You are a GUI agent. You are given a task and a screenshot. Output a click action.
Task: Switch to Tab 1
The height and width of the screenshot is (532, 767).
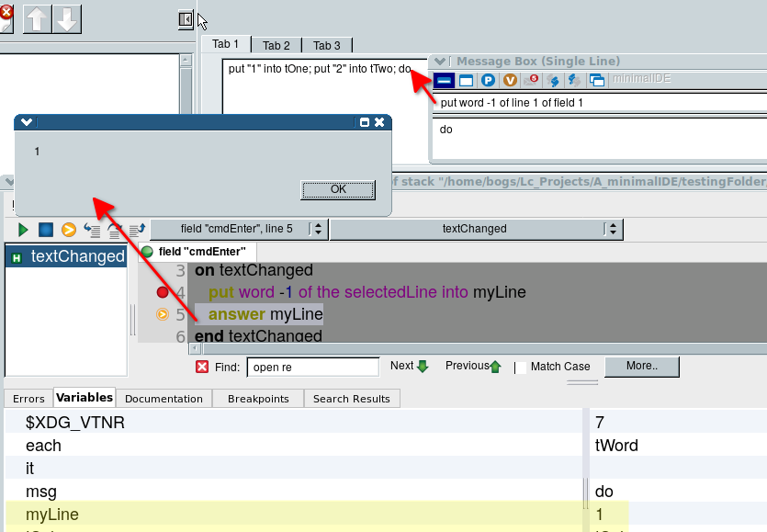point(225,44)
